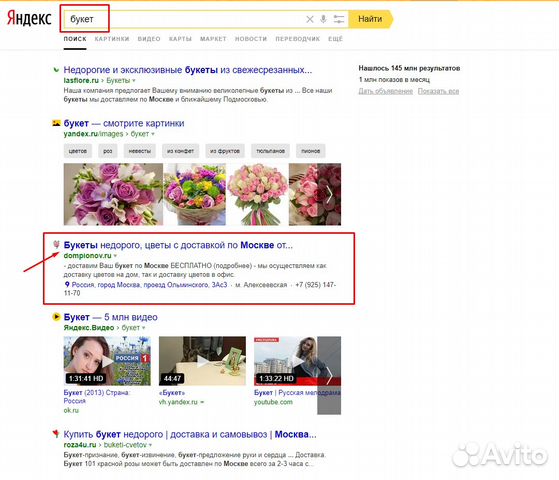Open the Переводчик tab

pyautogui.click(x=297, y=39)
